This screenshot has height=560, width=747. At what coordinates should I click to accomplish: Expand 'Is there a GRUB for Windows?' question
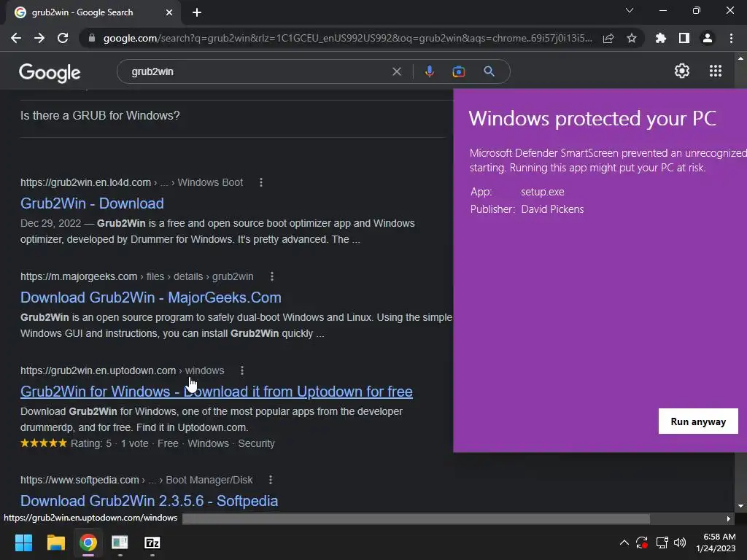tap(233, 116)
